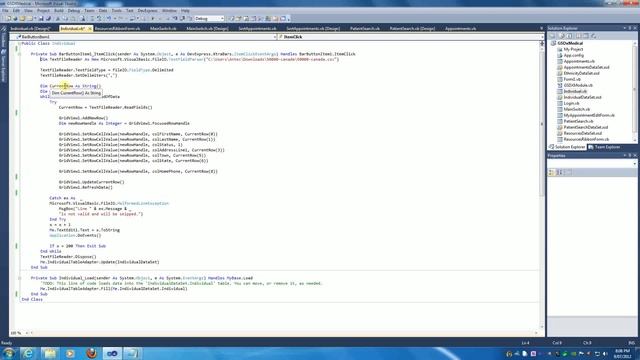This screenshot has height=360, width=640.
Task: Open the Build menu
Action: pyautogui.click(x=59, y=11)
